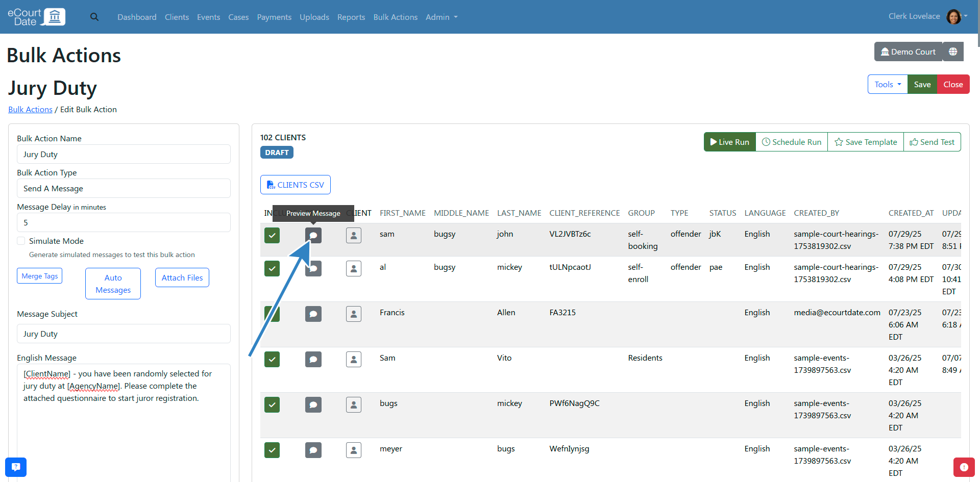The image size is (980, 482).
Task: Open Reports in the navigation bar
Action: tap(351, 17)
